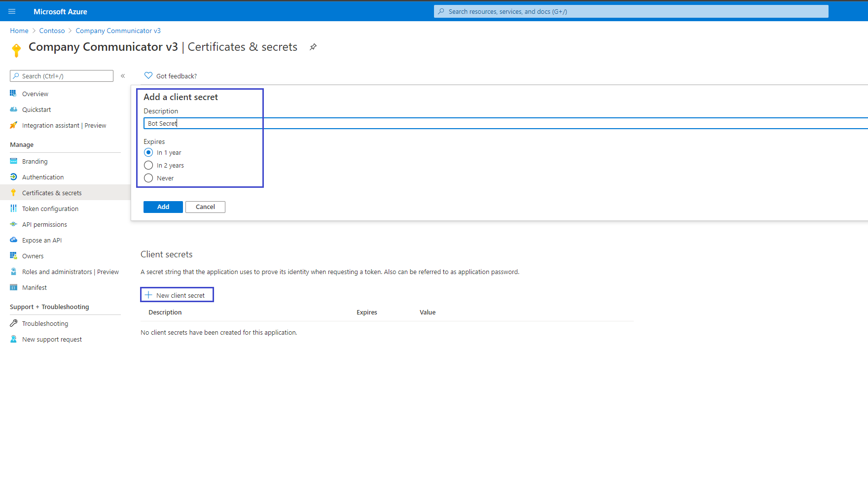Click the Got feedback? link
This screenshot has width=868, height=488.
177,76
